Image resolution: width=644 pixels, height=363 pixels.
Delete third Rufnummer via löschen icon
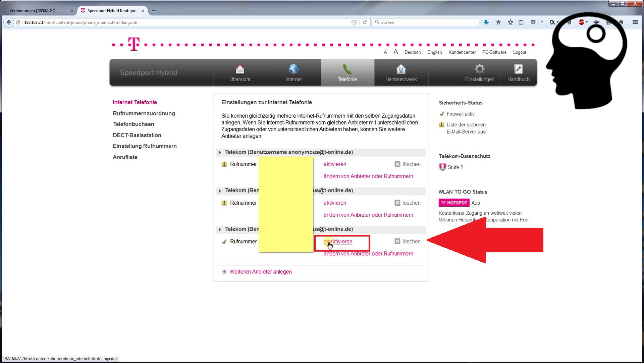click(397, 241)
